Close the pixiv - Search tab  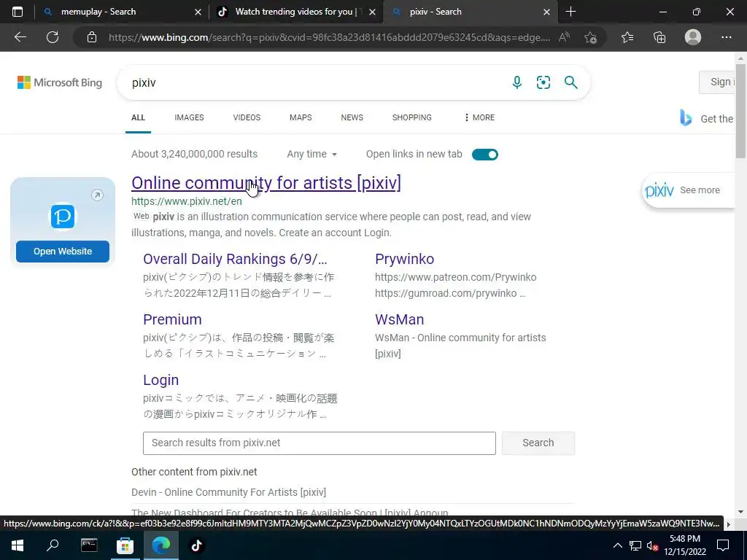(x=547, y=12)
